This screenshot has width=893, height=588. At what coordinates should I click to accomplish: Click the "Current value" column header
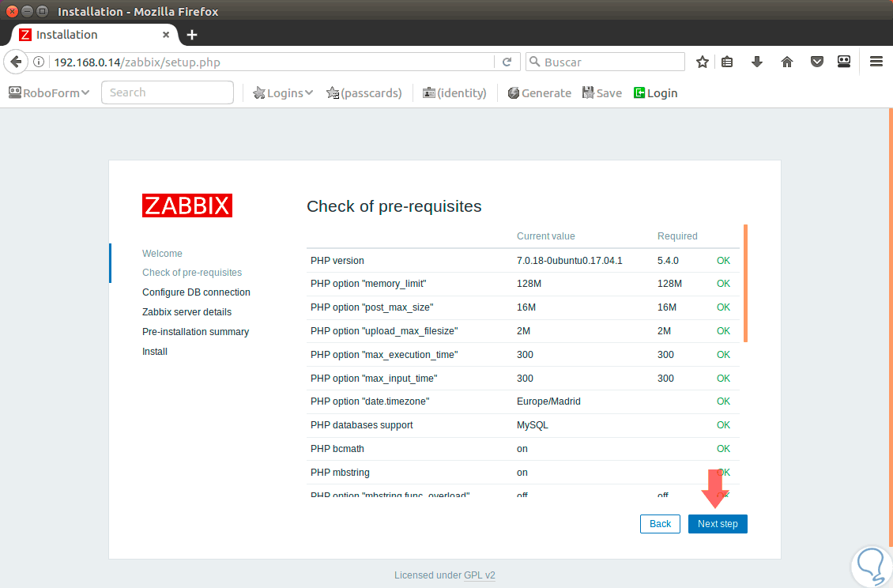click(545, 236)
